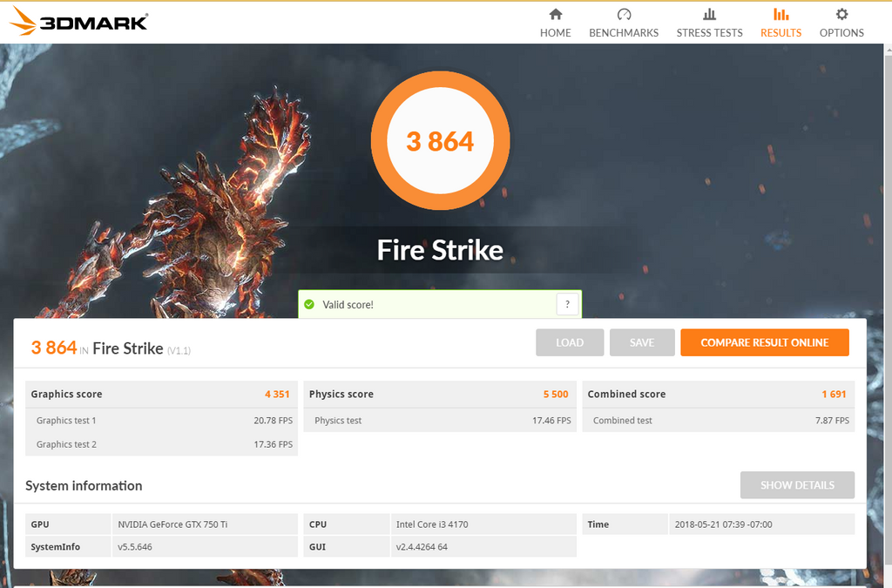Click Intel Core i3 4170 value

(432, 524)
